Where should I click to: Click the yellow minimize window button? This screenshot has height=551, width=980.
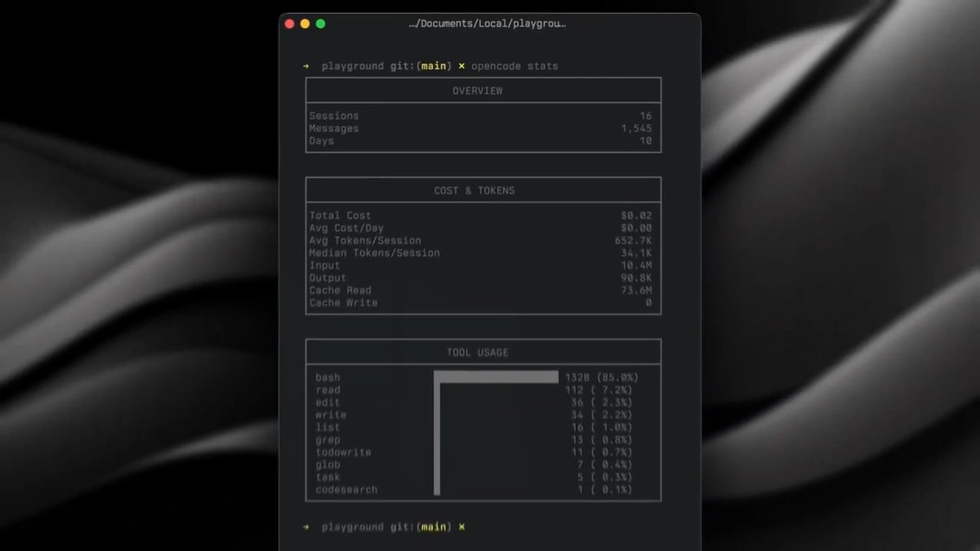tap(305, 24)
